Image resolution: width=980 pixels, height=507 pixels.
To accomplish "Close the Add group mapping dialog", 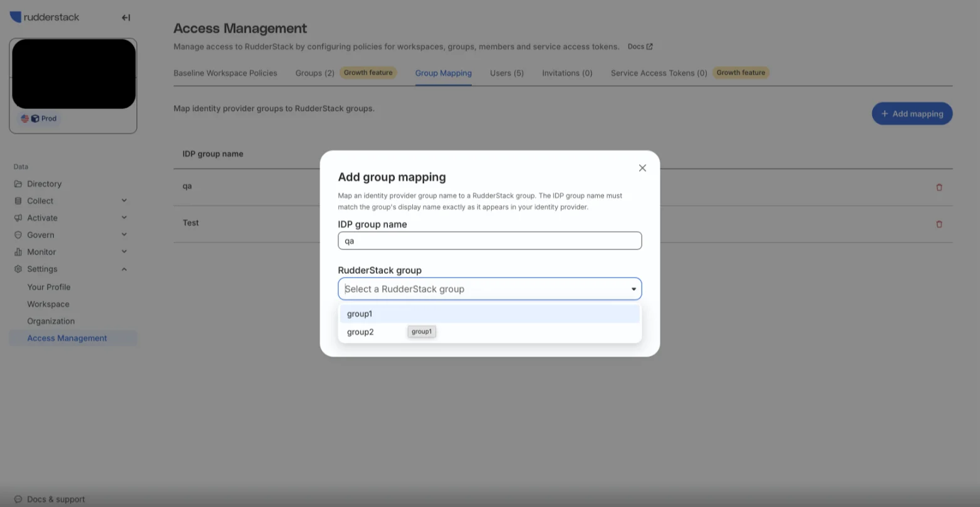I will pos(642,168).
